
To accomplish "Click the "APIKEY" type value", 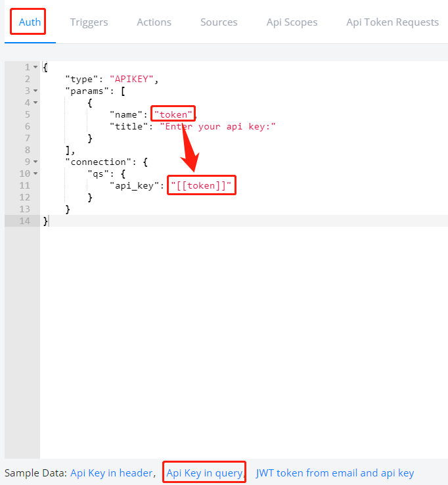I will point(133,79).
